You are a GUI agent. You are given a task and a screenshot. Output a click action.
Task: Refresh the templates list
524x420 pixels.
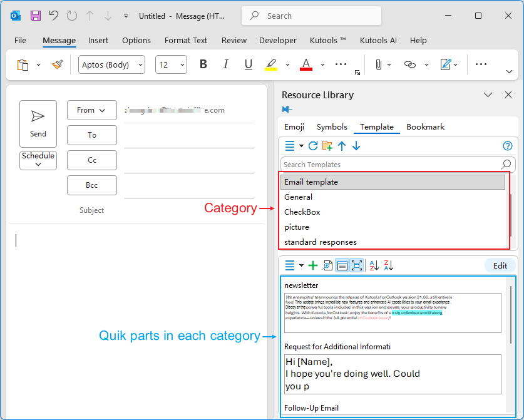313,145
